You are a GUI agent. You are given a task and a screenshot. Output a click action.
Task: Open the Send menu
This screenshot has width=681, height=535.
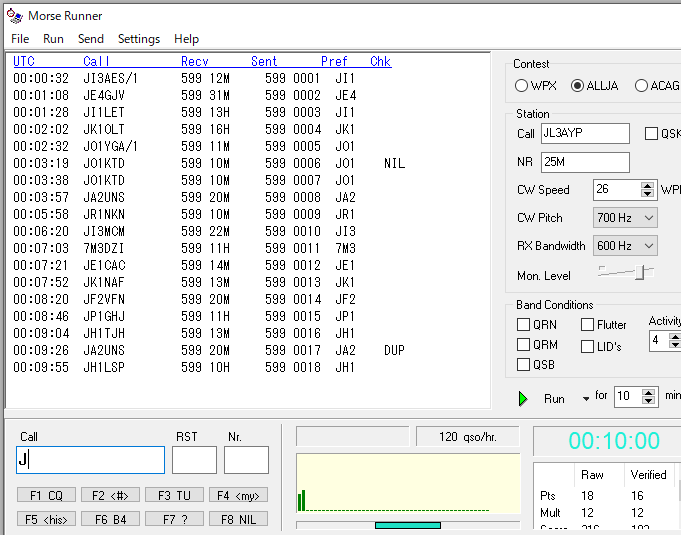coord(91,39)
